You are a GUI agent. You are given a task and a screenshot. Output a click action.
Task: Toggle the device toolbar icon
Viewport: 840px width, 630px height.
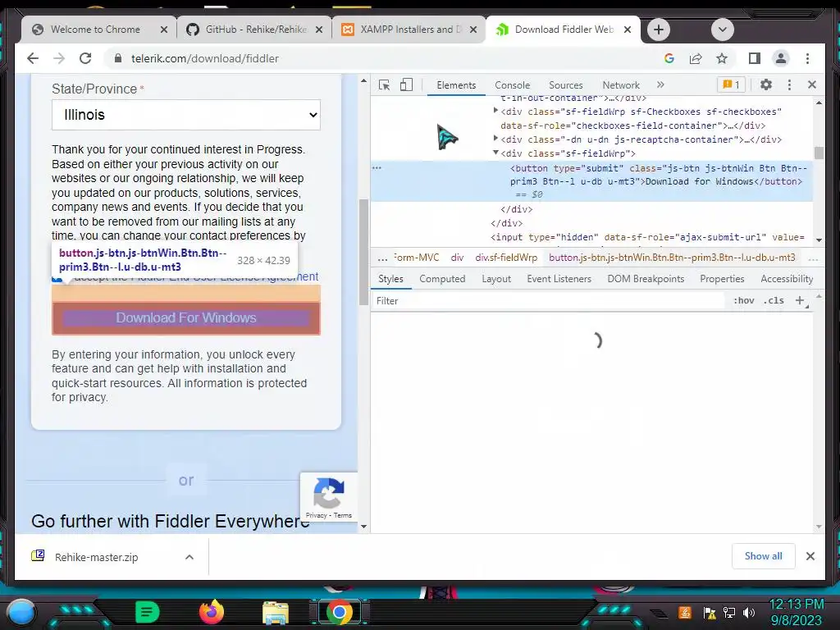click(406, 85)
